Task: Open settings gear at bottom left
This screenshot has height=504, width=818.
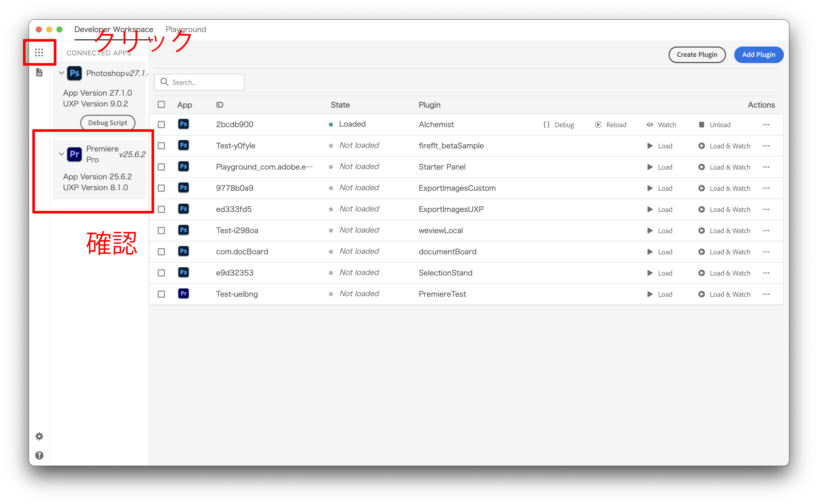Action: pos(39,436)
